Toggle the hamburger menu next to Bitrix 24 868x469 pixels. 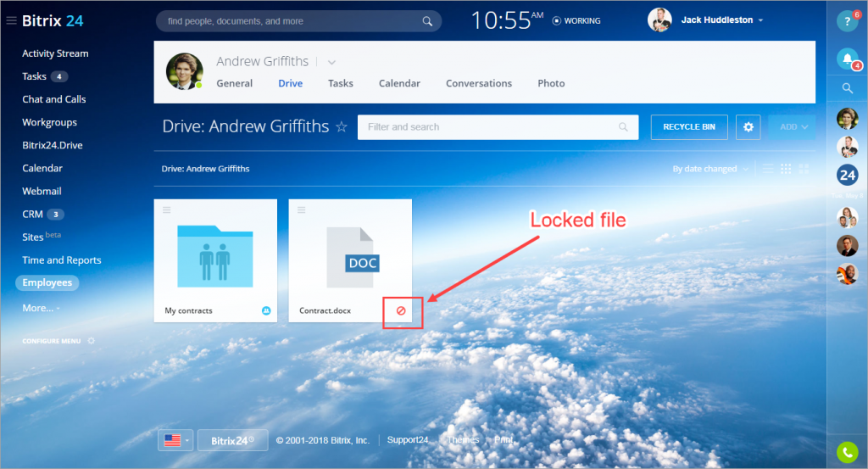(11, 21)
